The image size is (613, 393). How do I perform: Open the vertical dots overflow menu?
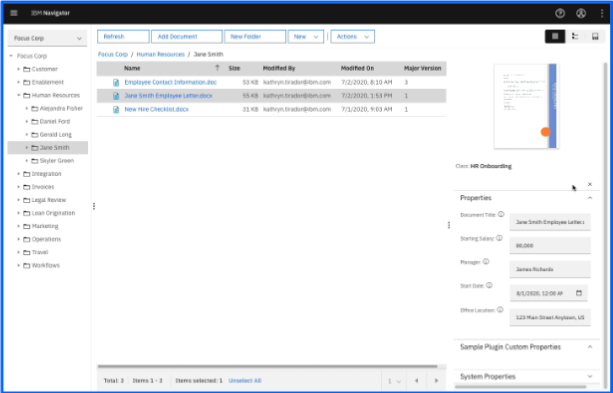602,13
